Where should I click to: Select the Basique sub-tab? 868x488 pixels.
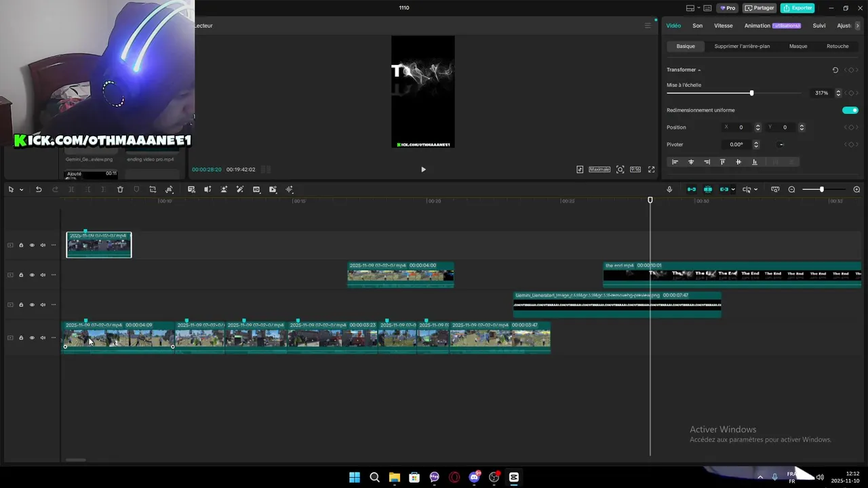[x=686, y=46]
